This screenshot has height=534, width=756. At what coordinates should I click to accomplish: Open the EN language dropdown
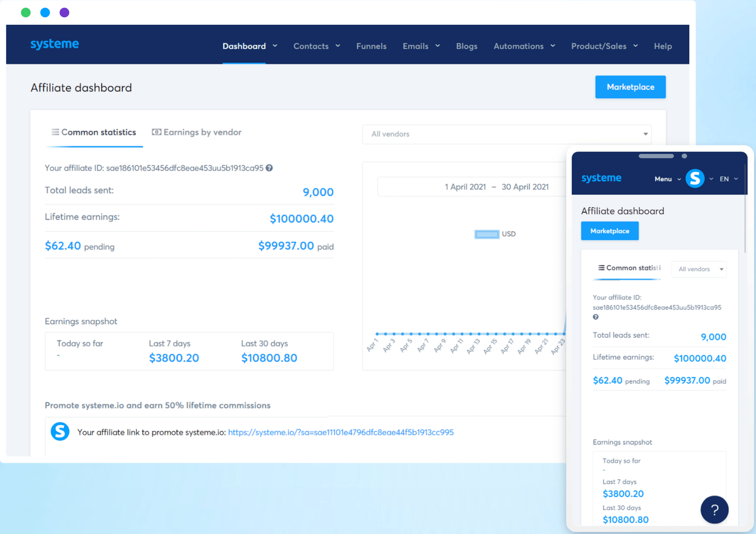point(729,179)
